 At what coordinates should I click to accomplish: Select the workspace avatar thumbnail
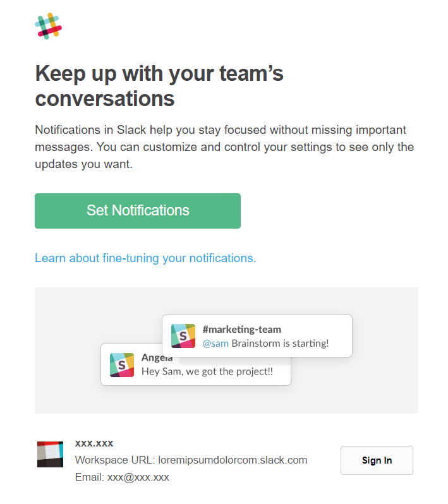tap(50, 454)
